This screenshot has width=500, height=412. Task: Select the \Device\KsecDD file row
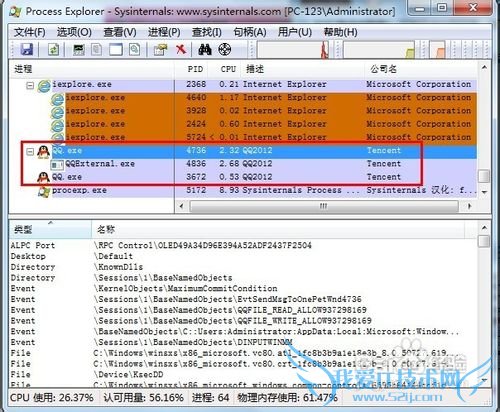pos(243,375)
